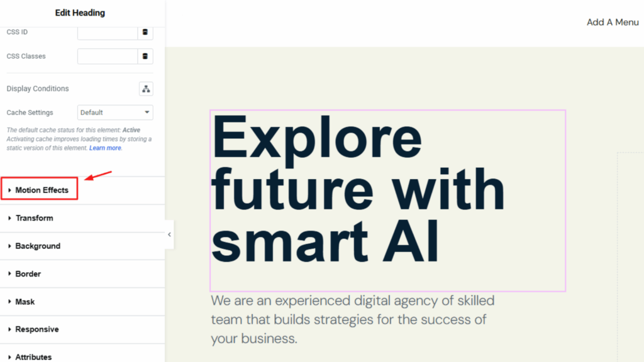
Task: Click the Add A Menu link
Action: tap(612, 22)
